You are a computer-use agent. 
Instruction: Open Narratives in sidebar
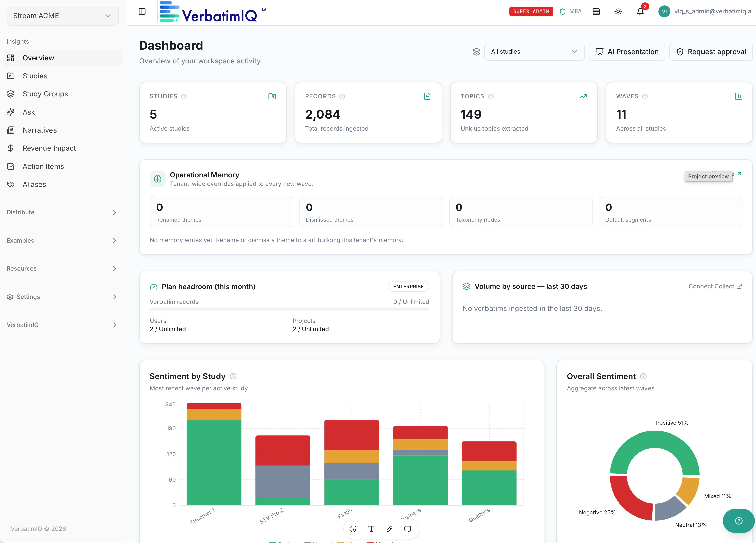62,130
